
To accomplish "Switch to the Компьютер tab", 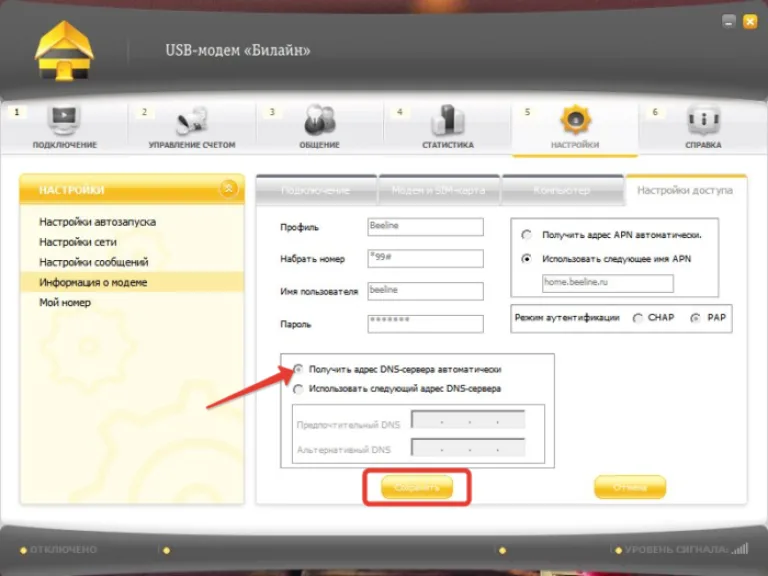I will tap(562, 190).
